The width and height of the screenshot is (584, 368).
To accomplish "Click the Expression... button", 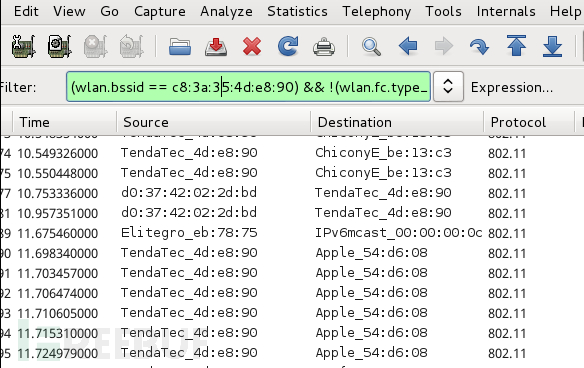I will pos(512,87).
